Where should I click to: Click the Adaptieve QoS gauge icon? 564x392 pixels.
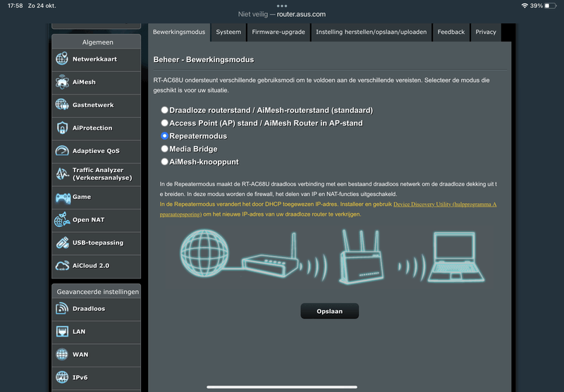(62, 150)
